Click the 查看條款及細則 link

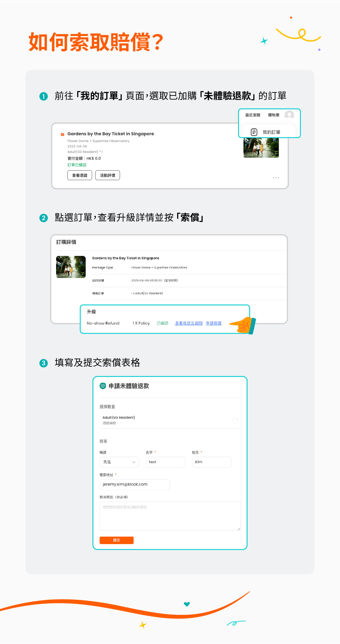[189, 323]
